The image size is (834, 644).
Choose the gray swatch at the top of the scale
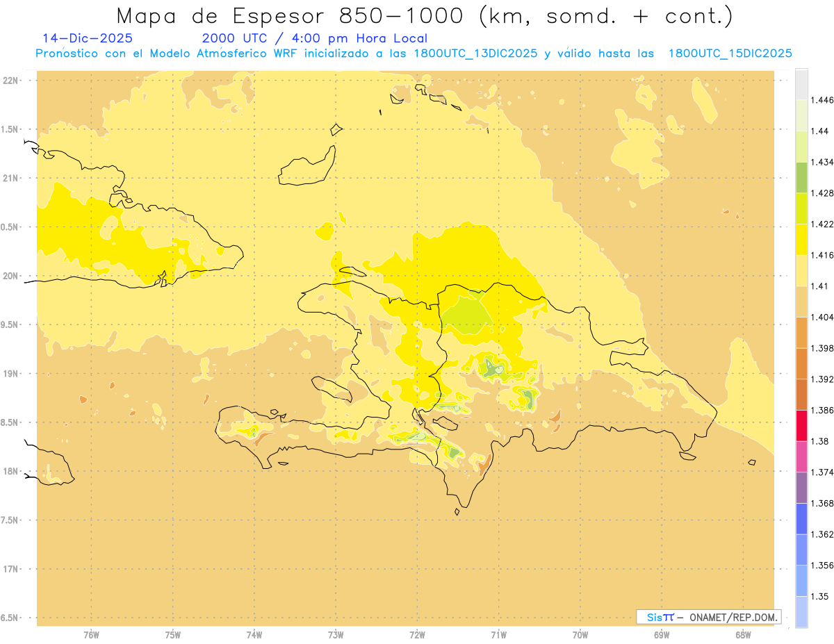[x=801, y=84]
